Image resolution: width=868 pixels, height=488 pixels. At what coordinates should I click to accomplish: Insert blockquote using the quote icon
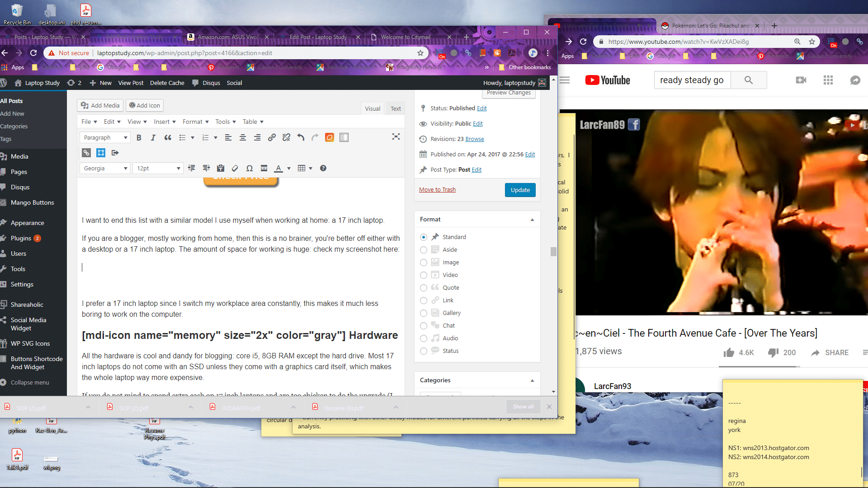[168, 138]
